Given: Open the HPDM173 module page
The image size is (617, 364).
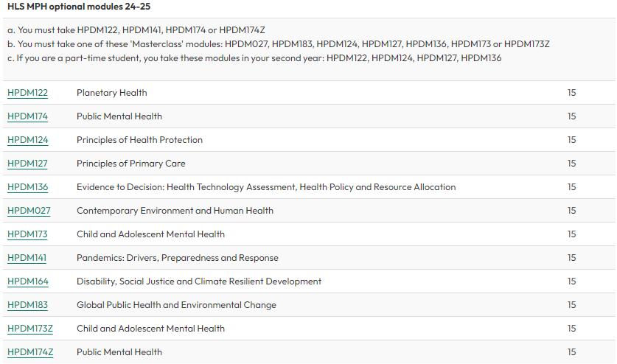Looking at the screenshot, I should [27, 234].
